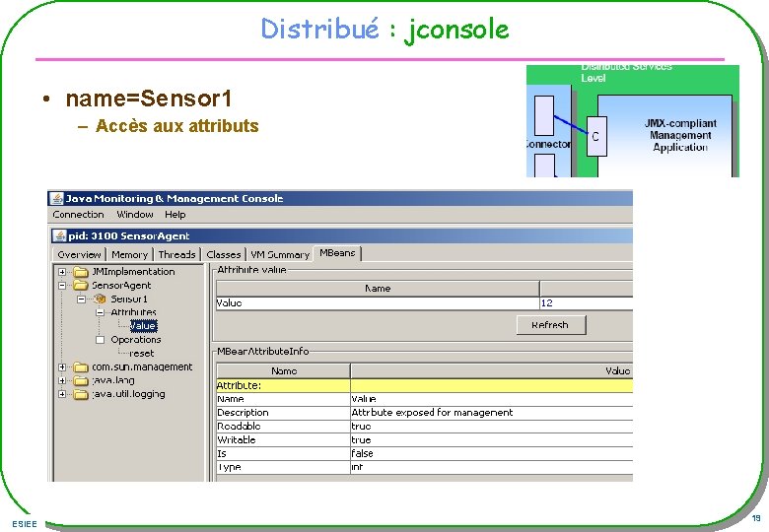Expand the java.lang tree node
This screenshot has width=769, height=532.
62,380
